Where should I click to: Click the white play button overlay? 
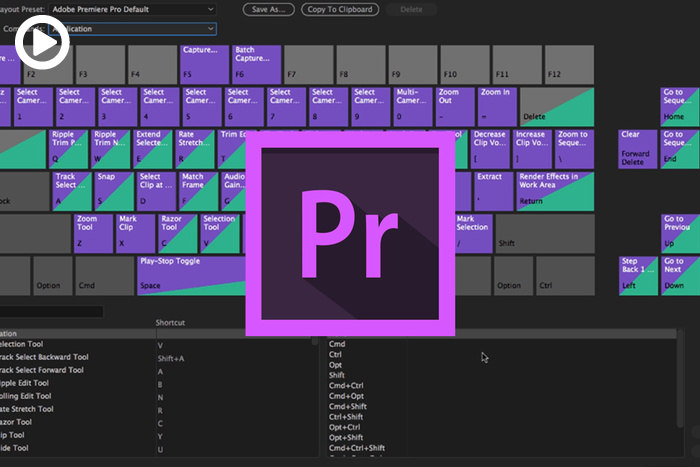click(x=42, y=42)
